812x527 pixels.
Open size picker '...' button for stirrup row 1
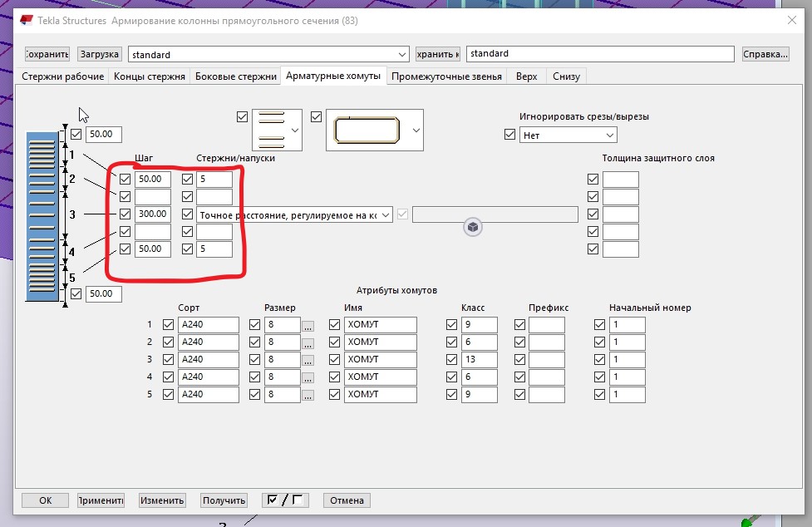point(308,325)
